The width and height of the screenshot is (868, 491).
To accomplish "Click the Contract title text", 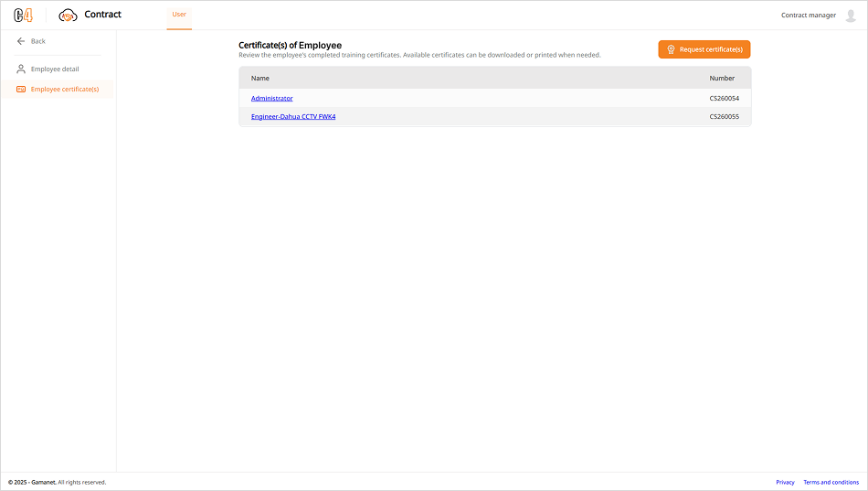I will coord(102,15).
